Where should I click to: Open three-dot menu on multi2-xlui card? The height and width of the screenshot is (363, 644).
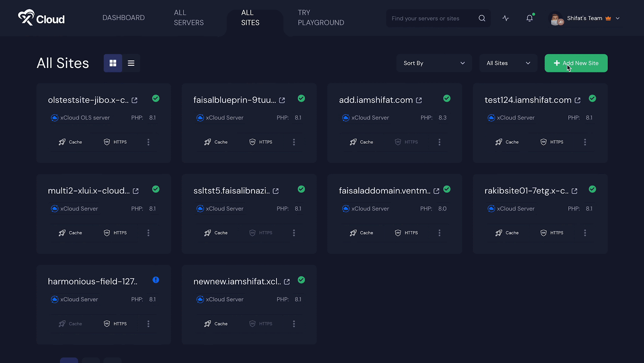coord(148,233)
